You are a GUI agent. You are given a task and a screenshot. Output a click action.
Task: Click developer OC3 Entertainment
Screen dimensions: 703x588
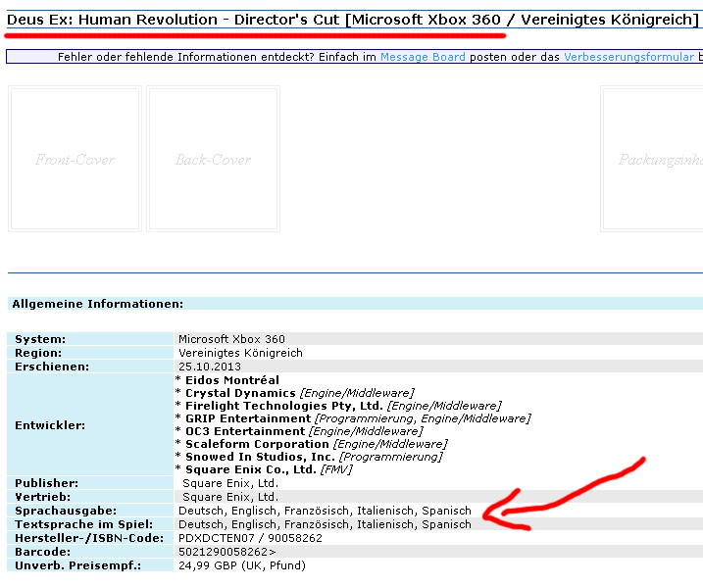(245, 431)
